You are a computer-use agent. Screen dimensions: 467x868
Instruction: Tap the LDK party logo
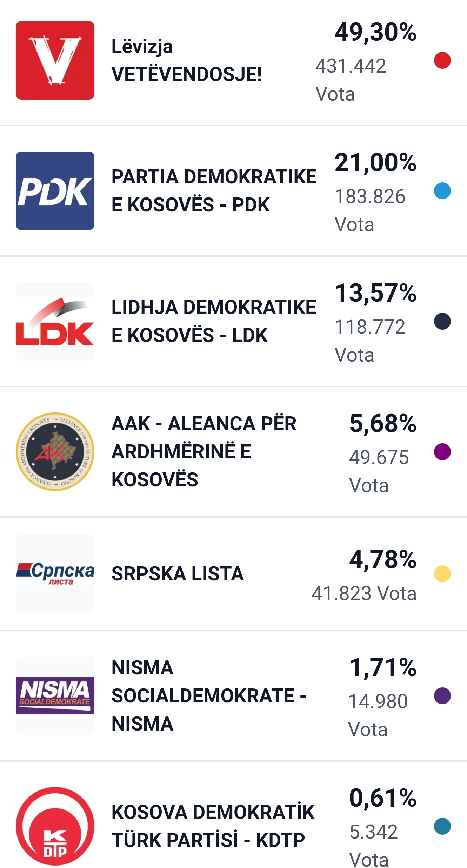[55, 321]
